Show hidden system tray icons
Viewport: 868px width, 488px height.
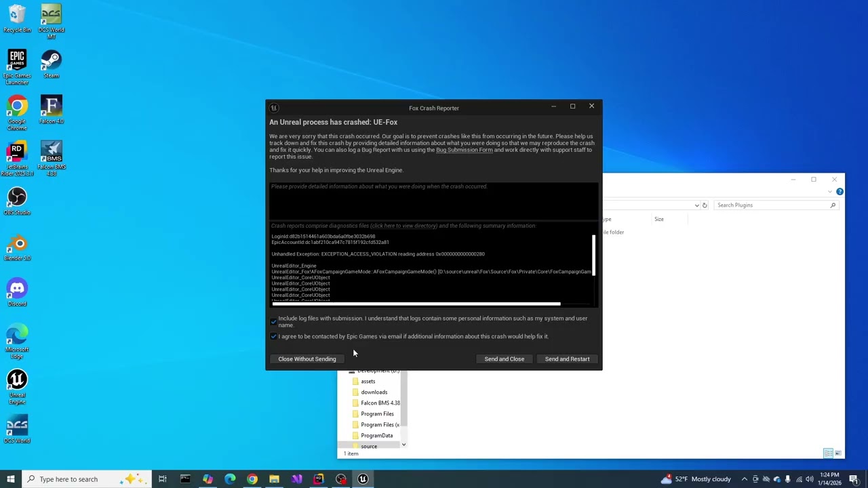pyautogui.click(x=744, y=479)
